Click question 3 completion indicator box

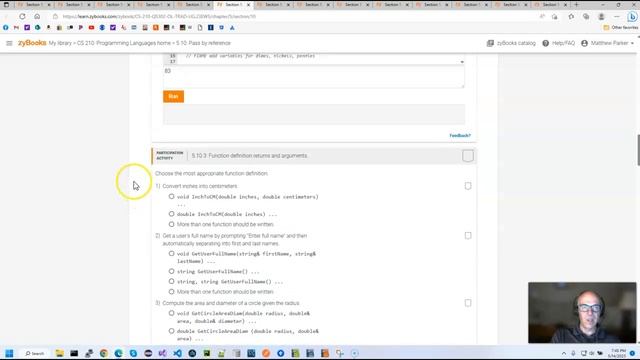(468, 303)
